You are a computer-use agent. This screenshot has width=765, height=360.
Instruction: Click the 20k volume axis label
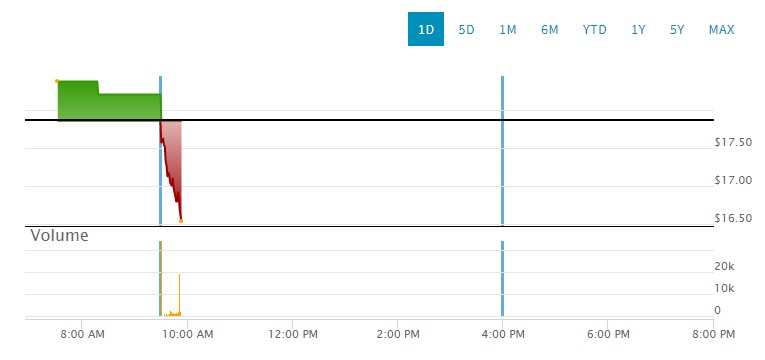[725, 266]
